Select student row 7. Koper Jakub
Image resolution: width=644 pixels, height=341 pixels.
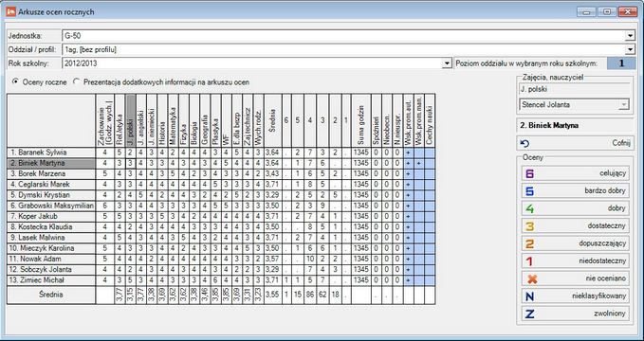pos(51,217)
